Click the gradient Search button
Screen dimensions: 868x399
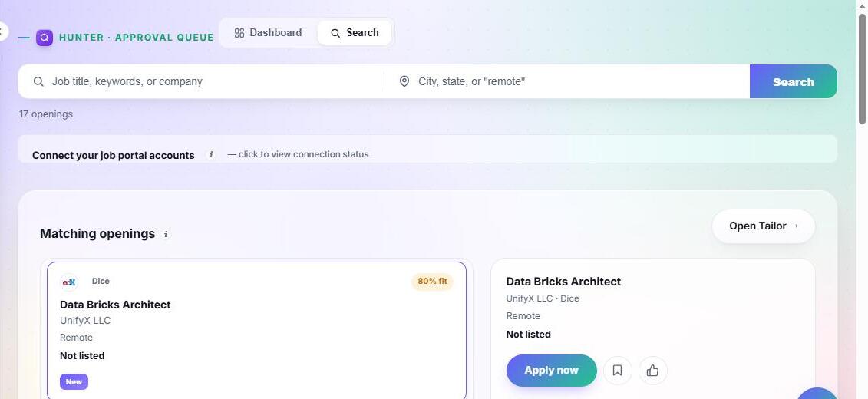click(794, 81)
